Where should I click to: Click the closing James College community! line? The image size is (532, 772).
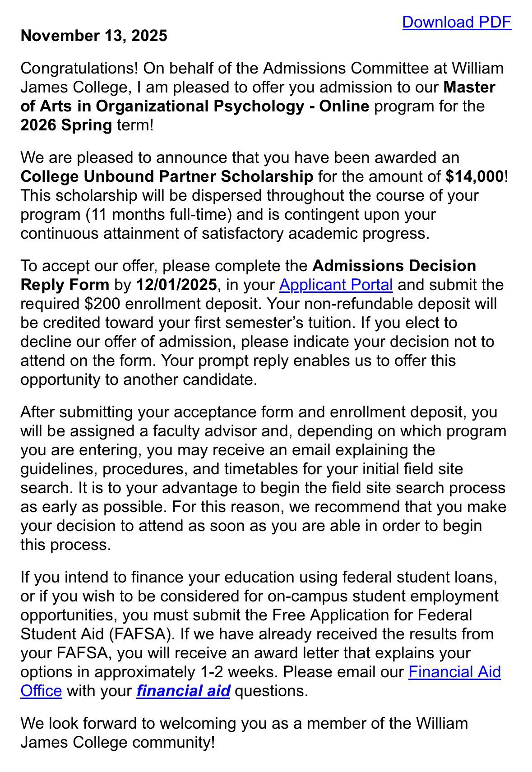click(118, 742)
